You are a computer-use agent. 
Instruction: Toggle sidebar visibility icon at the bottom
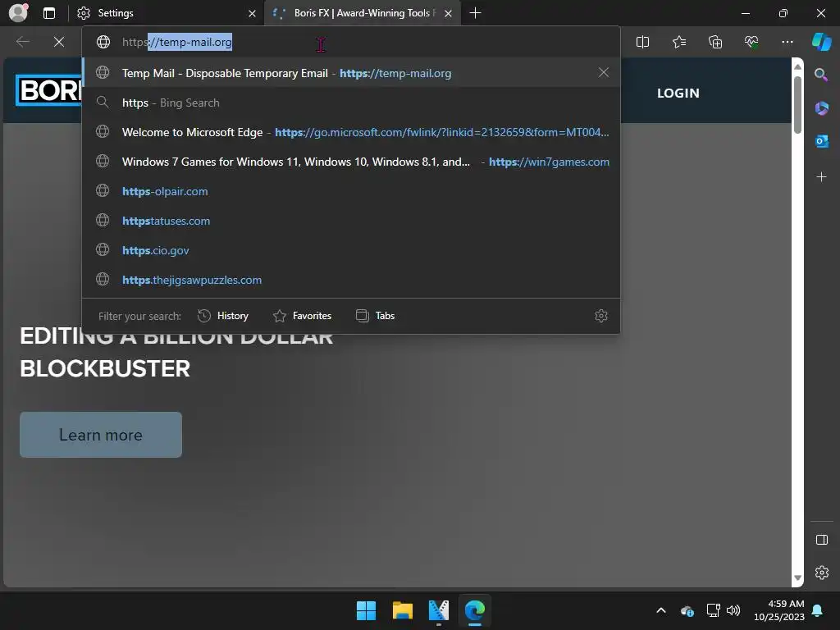[x=821, y=540]
